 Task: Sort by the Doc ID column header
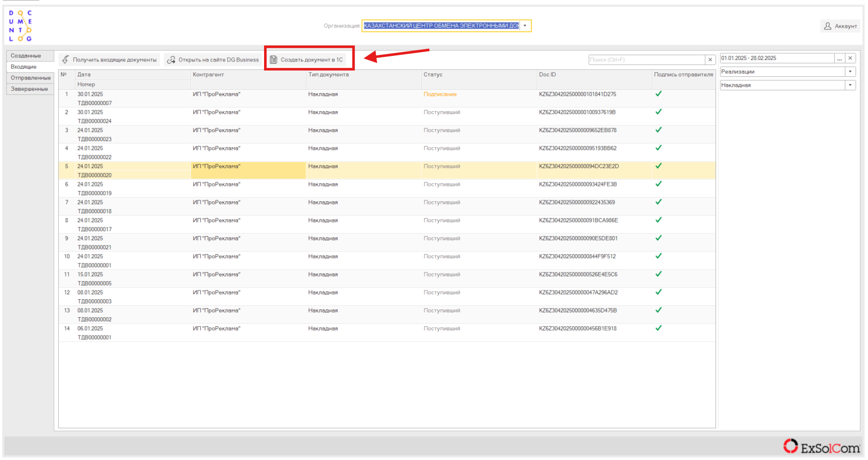[594, 75]
